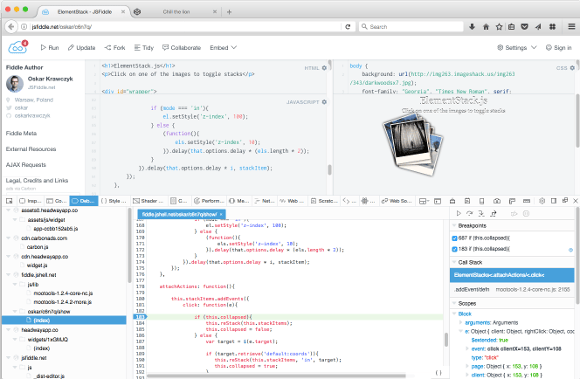Select mootools-1.2.4-core-nc.js in source tree

coord(63,293)
